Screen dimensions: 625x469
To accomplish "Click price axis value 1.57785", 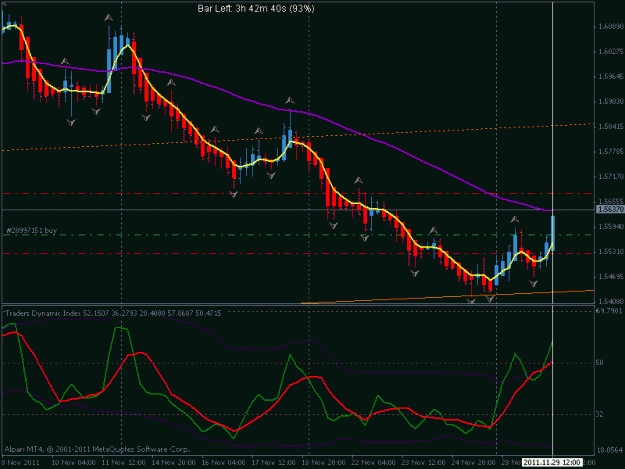I will [x=611, y=151].
